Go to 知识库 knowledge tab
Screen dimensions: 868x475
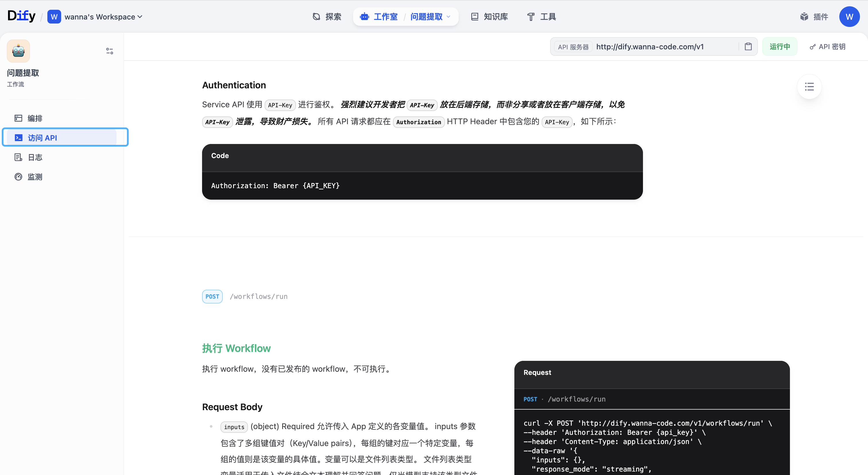[489, 17]
